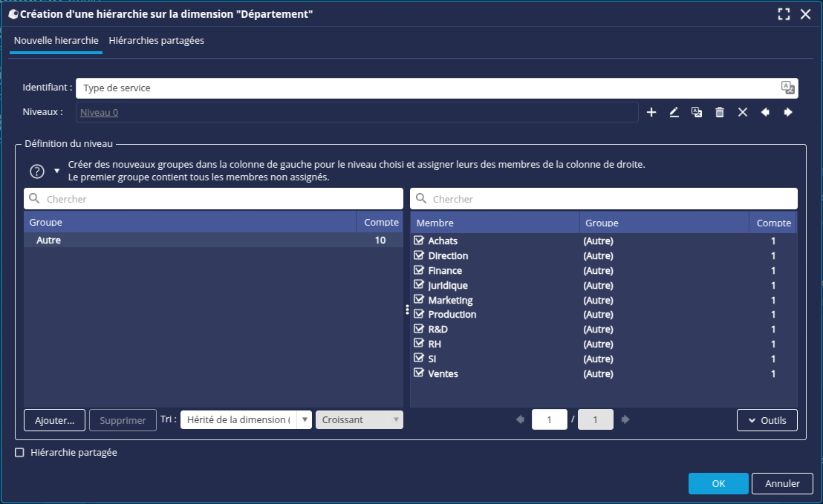The image size is (823, 504).
Task: Move level left with the left arrow
Action: click(x=765, y=112)
